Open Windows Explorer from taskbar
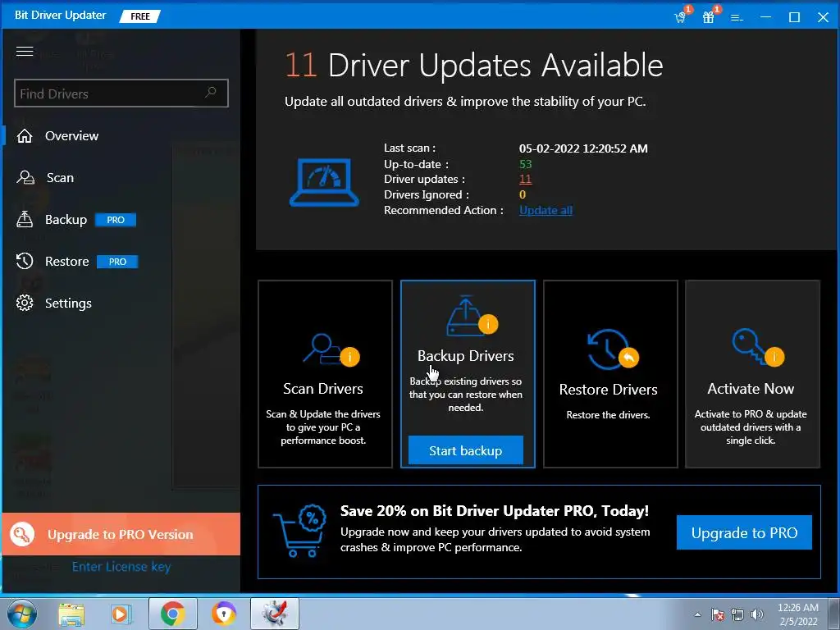The width and height of the screenshot is (840, 630). pos(71,614)
